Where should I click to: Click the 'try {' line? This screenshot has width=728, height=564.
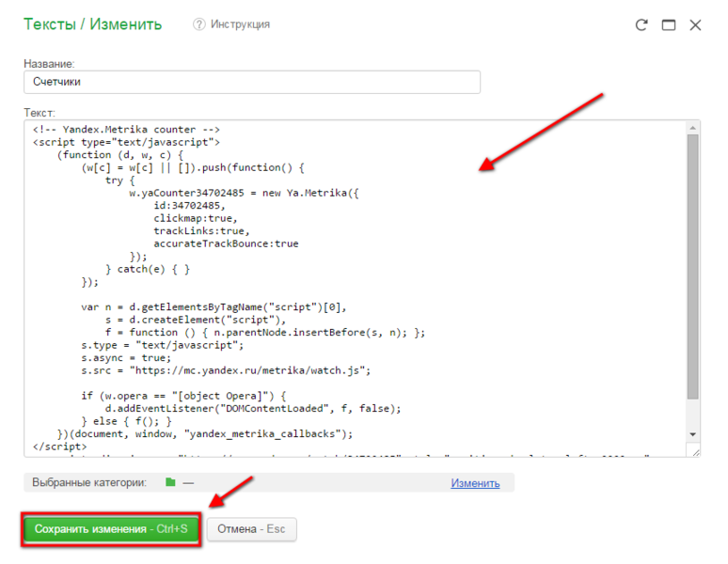[120, 180]
